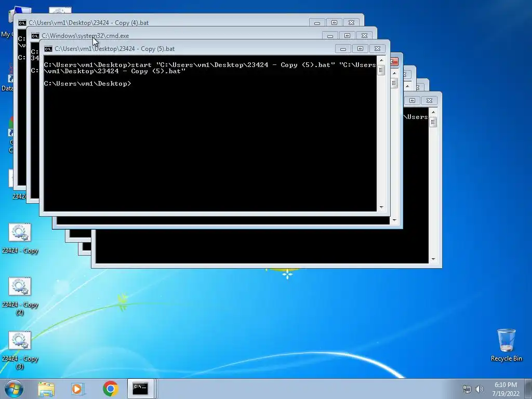Select the 23424 - Copy (3) desktop icon
532x399 pixels.
pos(20,351)
